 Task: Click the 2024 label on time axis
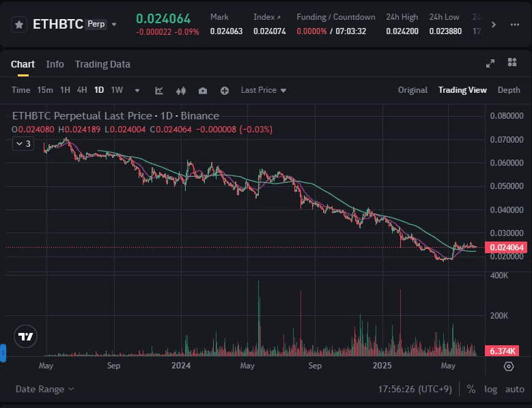pos(181,366)
